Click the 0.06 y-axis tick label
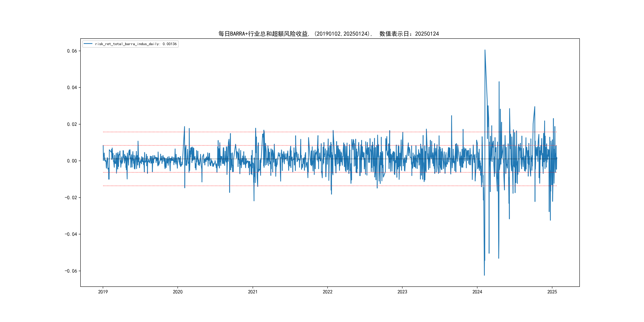The height and width of the screenshot is (322, 644). [72, 51]
